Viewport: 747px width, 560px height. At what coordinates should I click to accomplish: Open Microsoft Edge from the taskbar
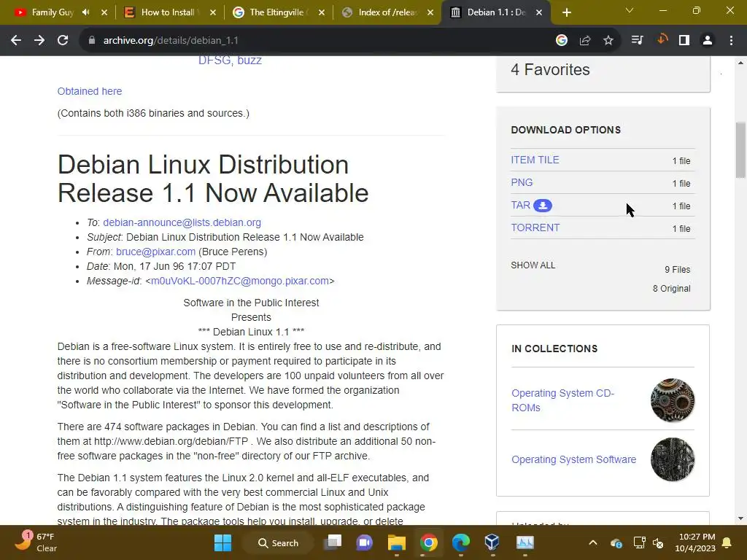click(461, 542)
